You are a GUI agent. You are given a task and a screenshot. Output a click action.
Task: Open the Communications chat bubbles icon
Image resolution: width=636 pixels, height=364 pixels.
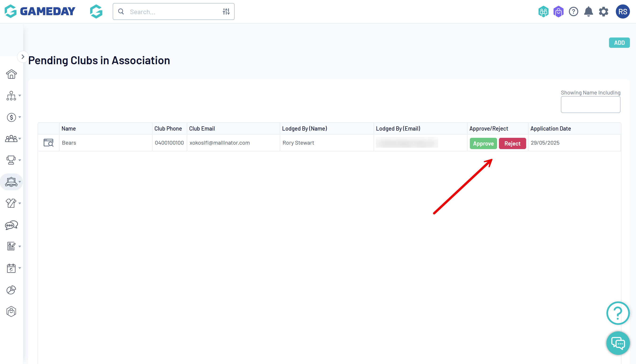pyautogui.click(x=11, y=225)
